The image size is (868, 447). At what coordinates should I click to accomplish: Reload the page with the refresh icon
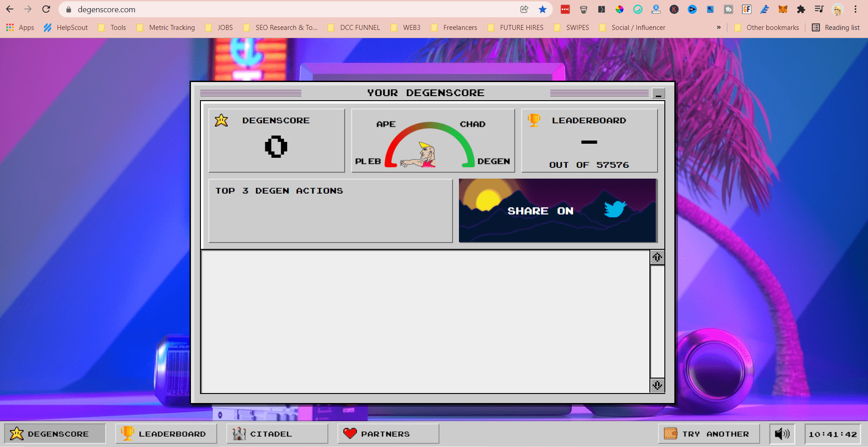tap(46, 10)
